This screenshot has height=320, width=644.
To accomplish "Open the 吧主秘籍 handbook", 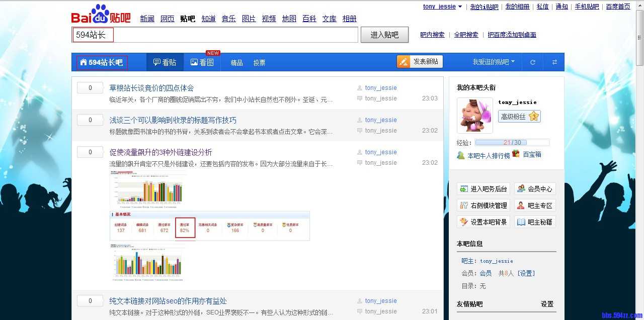I will 534,221.
